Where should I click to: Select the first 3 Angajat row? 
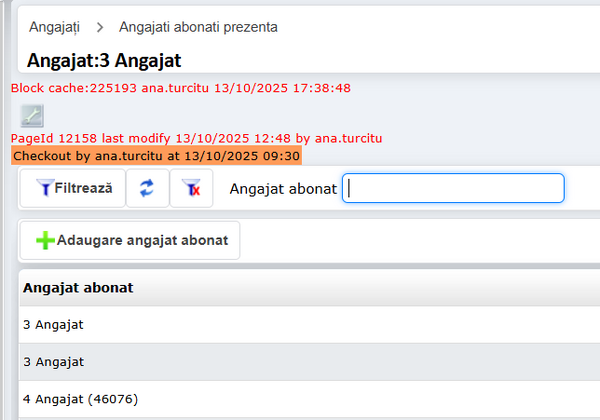[x=54, y=325]
